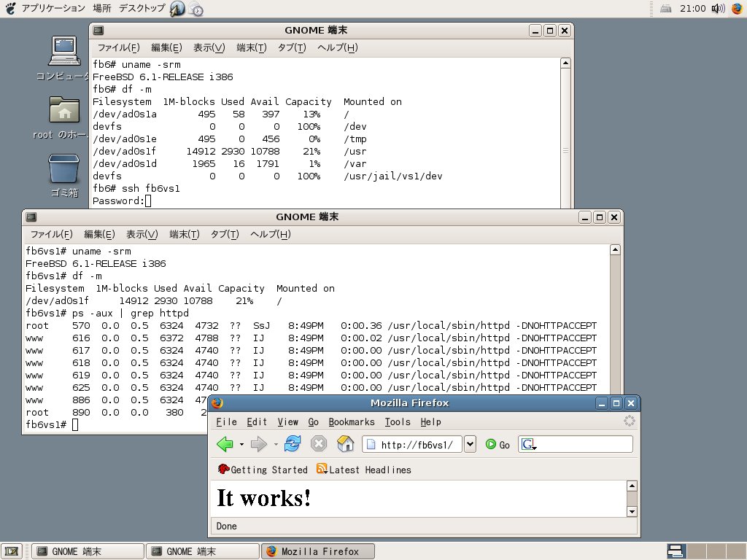
Task: Open ヘルプ menu in top GNOME terminal
Action: [x=337, y=47]
